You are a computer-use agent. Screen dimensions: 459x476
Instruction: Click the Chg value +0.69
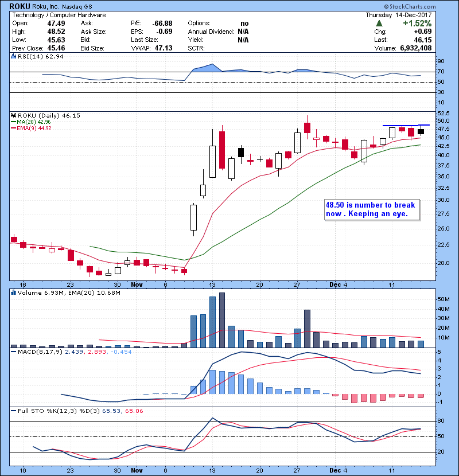(422, 32)
